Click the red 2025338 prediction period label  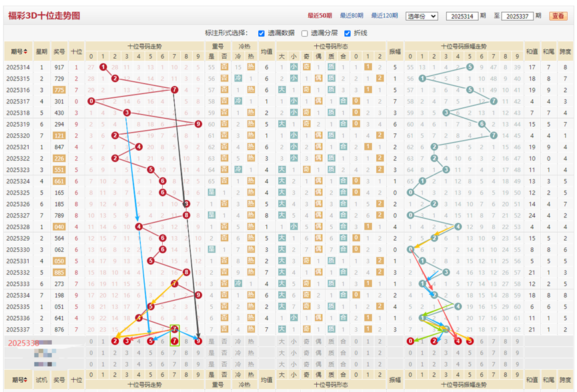pos(23,343)
